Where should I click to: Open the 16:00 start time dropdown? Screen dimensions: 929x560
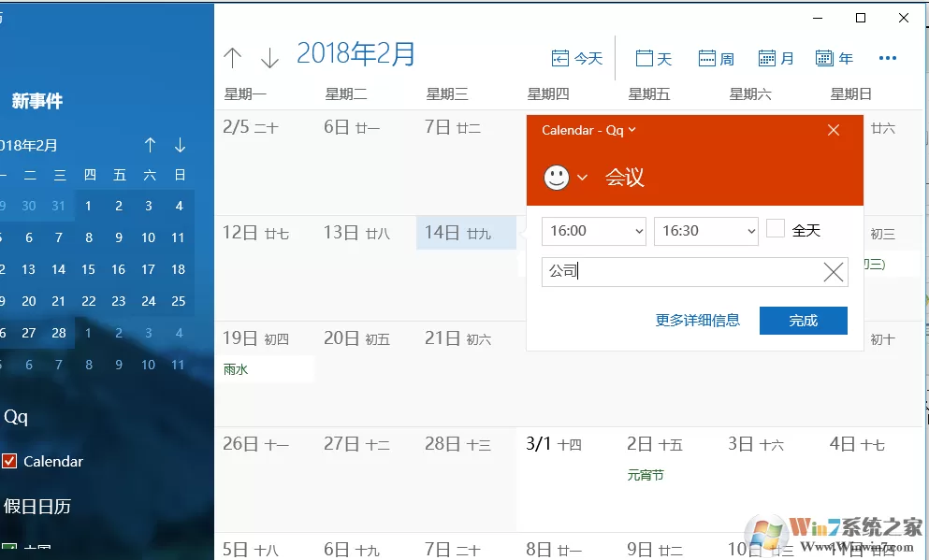click(594, 231)
